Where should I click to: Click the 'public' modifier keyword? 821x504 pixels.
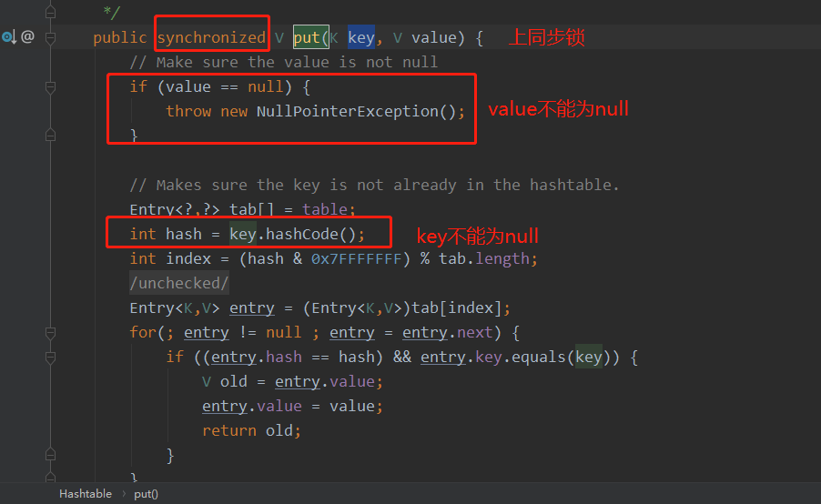[x=120, y=37]
